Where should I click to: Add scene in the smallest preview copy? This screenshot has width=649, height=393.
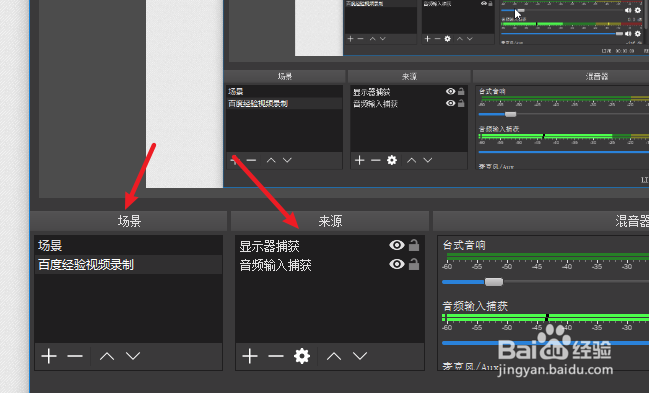(351, 39)
